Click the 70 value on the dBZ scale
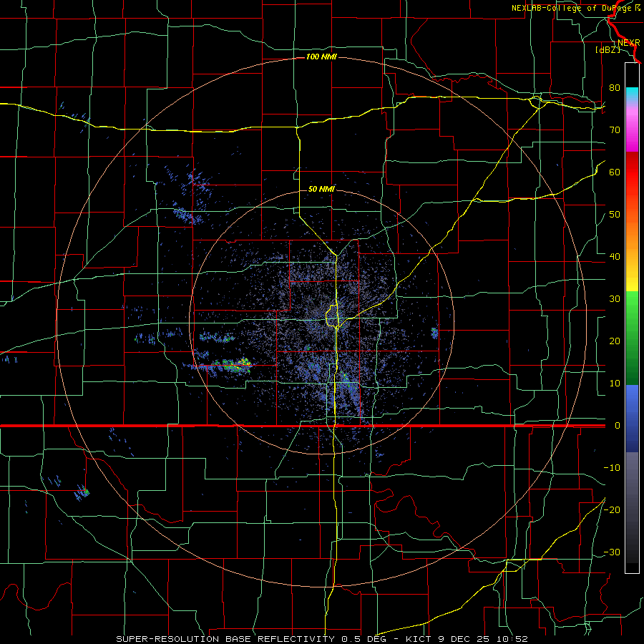The image size is (644, 644). 615,130
